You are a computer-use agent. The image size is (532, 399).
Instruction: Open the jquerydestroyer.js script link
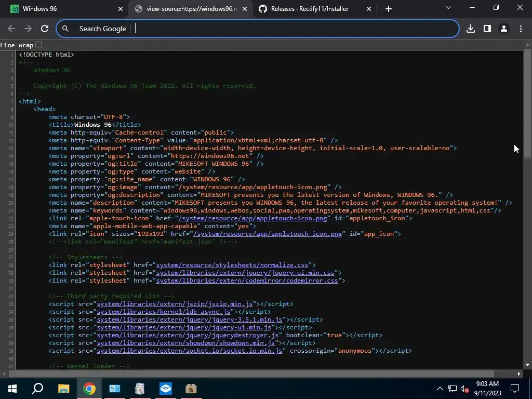click(x=188, y=335)
